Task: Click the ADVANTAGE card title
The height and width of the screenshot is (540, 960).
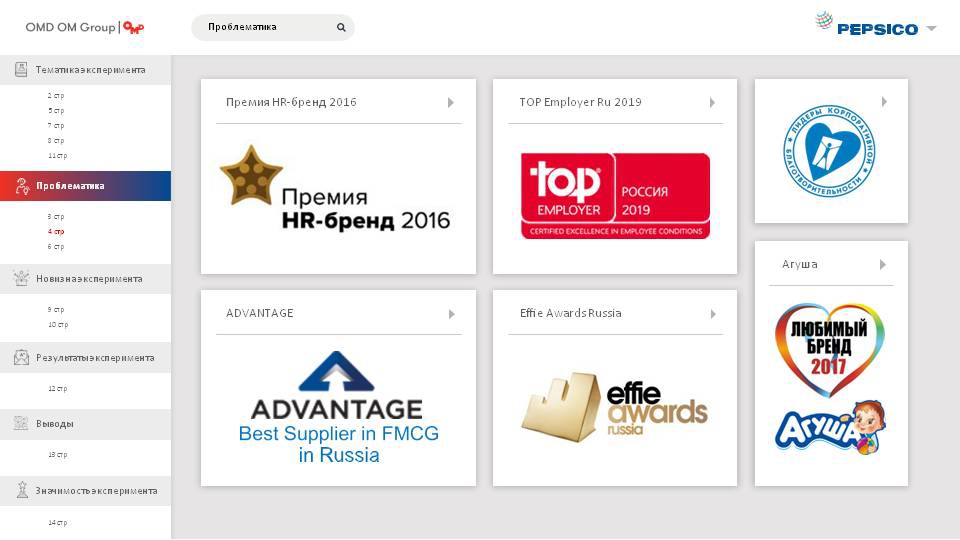Action: [x=260, y=313]
